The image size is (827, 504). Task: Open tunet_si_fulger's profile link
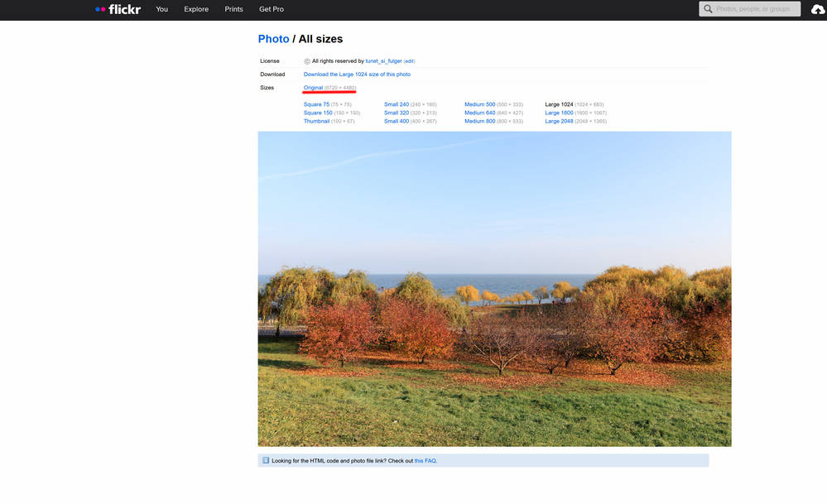[383, 61]
